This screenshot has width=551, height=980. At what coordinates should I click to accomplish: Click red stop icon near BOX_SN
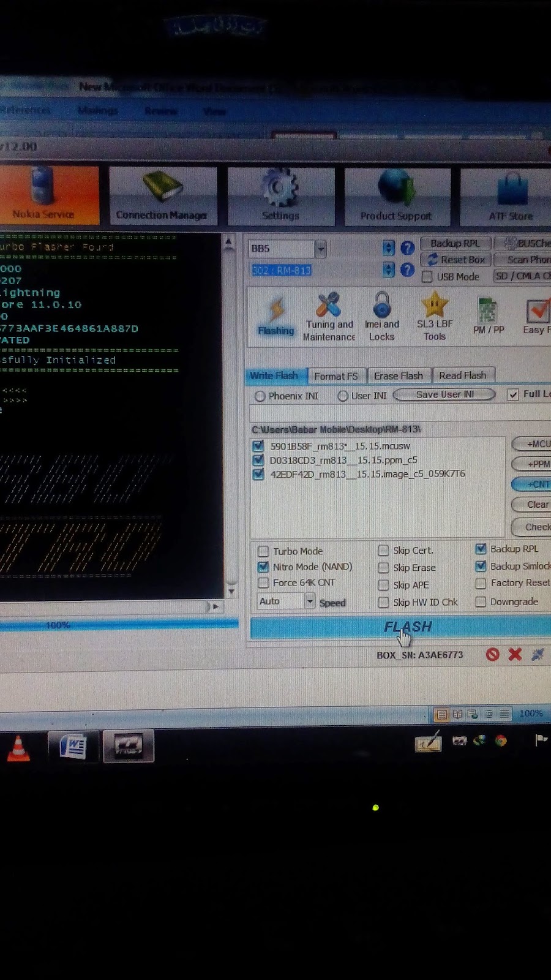tap(492, 655)
